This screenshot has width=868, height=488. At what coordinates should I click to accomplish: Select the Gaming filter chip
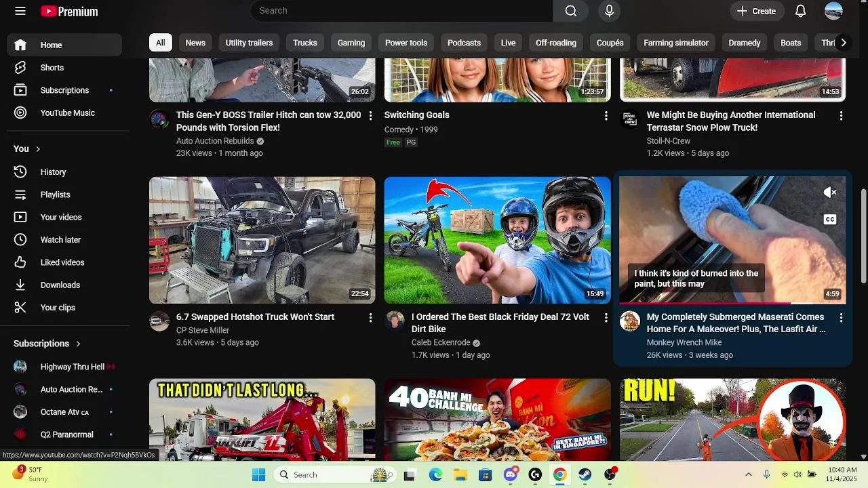pos(351,43)
